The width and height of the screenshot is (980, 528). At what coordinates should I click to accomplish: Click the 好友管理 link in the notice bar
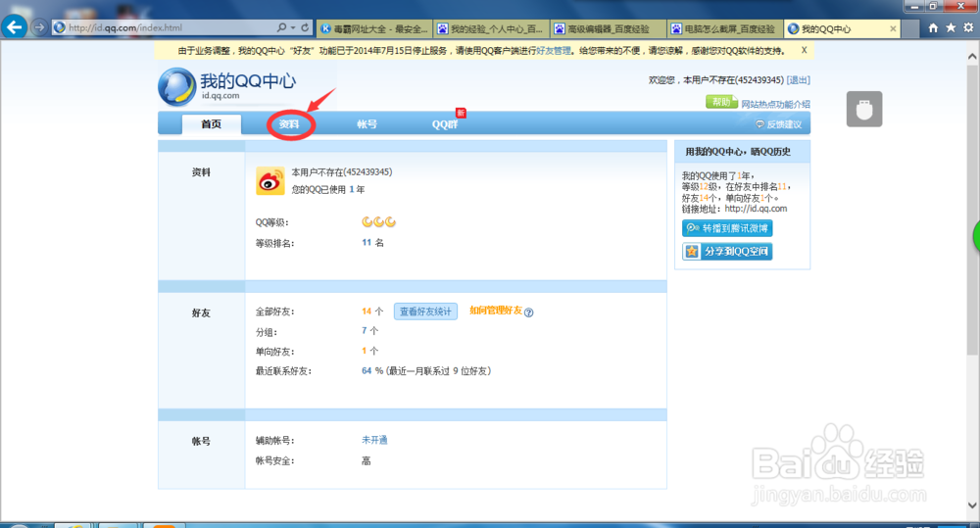click(x=553, y=51)
